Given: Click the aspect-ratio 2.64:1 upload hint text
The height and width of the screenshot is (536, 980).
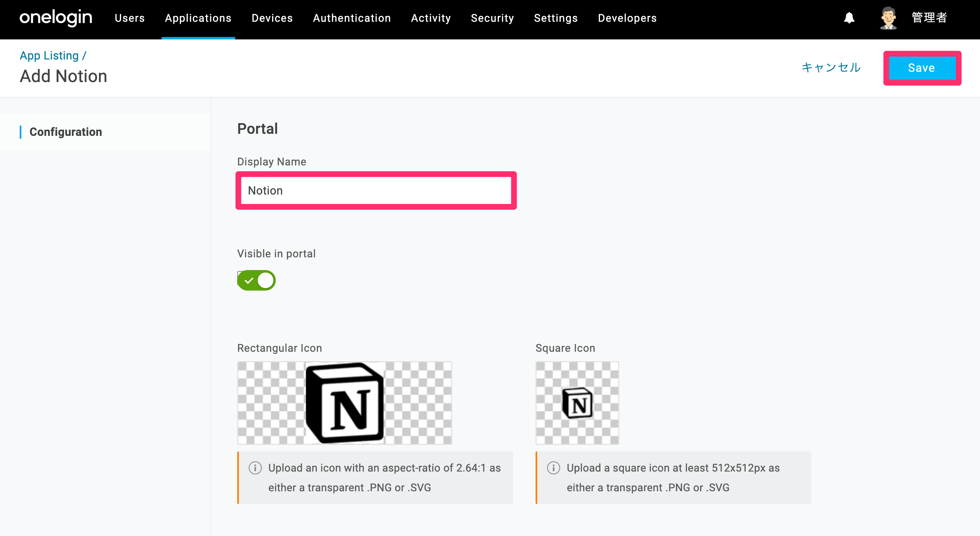Looking at the screenshot, I should [385, 478].
